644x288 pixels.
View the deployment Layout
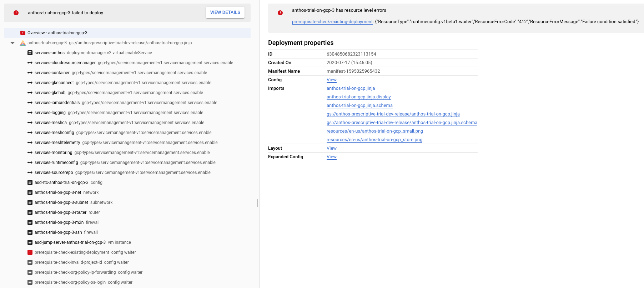point(332,148)
